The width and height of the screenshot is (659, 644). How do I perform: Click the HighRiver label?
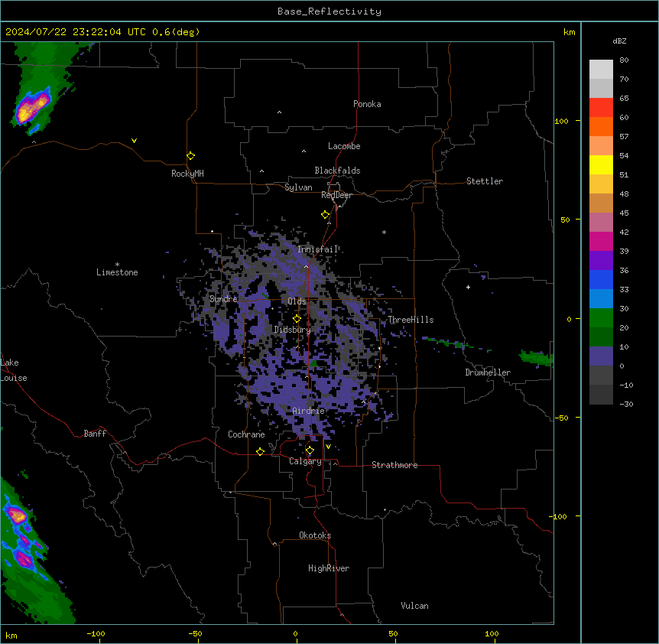coord(329,568)
